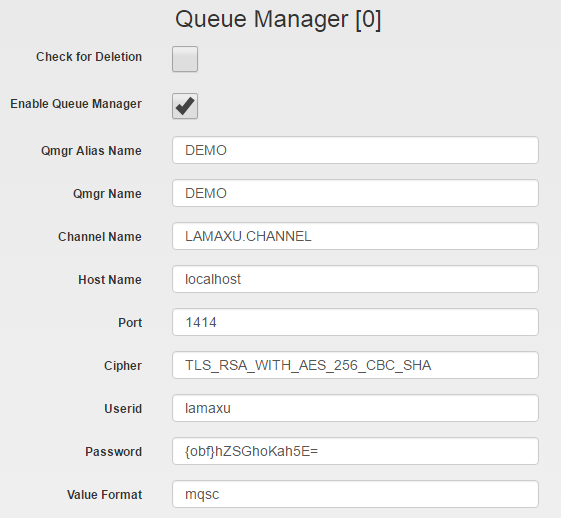Image resolution: width=561 pixels, height=518 pixels.
Task: Select the Channel Name field containing LAMAXU.CHANNEL
Action: click(x=355, y=236)
